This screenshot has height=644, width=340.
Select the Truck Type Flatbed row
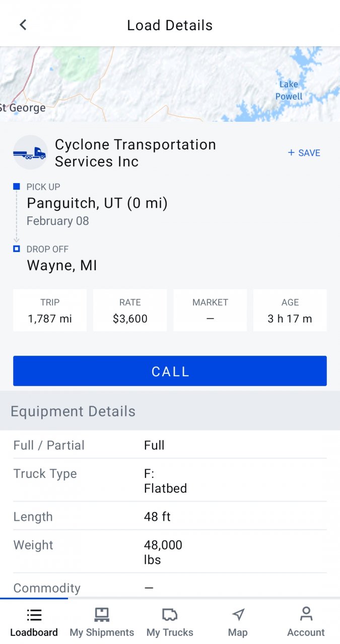[170, 480]
